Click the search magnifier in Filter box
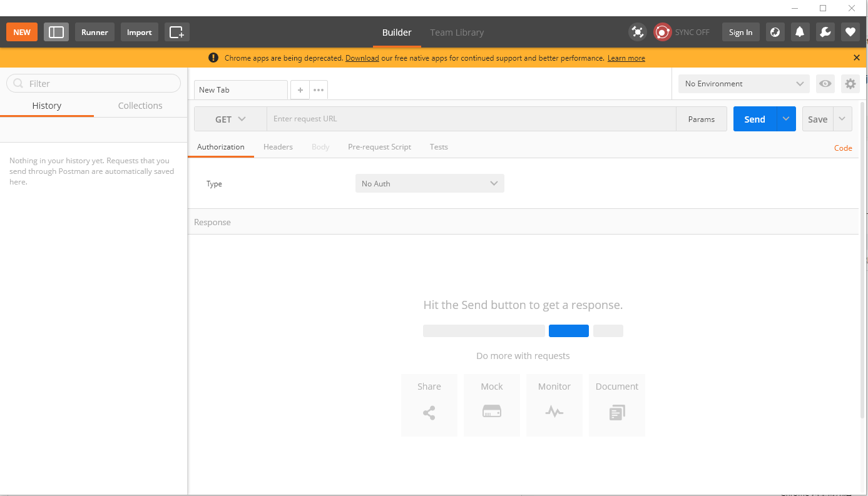The height and width of the screenshot is (496, 868). 18,83
